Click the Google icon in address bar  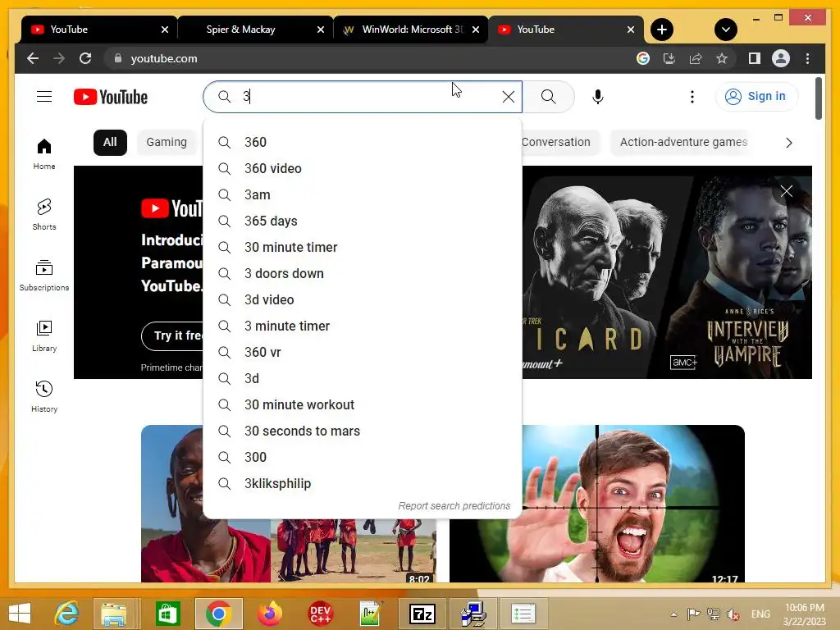click(643, 58)
